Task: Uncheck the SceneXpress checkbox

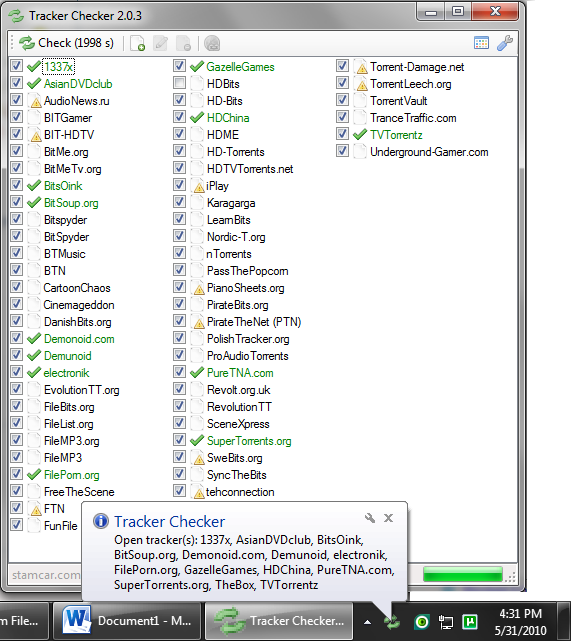Action: point(179,423)
